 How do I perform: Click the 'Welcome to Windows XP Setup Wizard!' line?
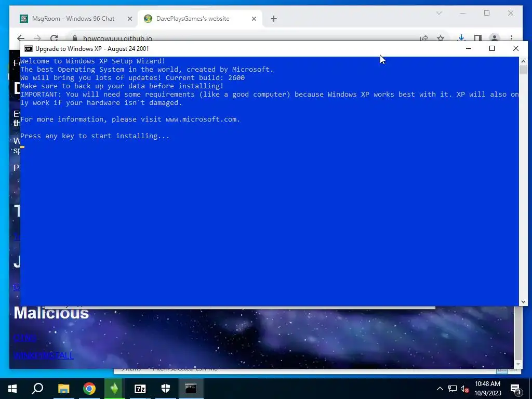[x=92, y=61]
